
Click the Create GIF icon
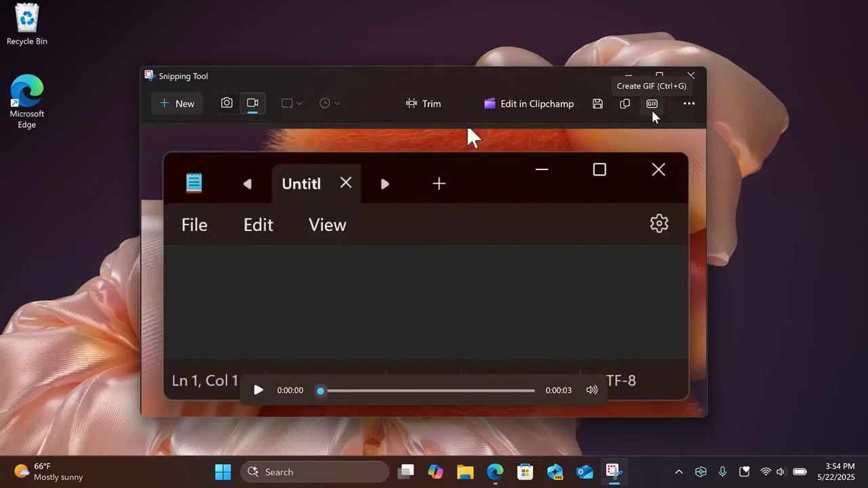point(652,104)
